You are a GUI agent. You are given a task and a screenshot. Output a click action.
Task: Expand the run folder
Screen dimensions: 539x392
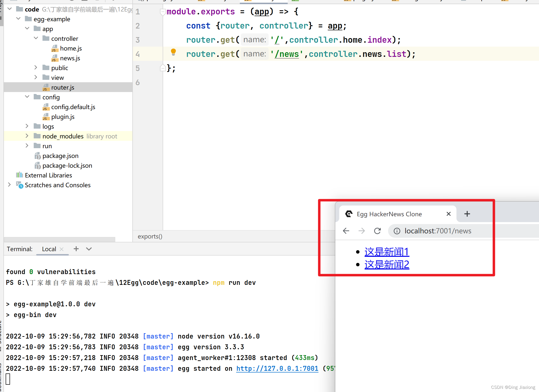[x=27, y=146]
